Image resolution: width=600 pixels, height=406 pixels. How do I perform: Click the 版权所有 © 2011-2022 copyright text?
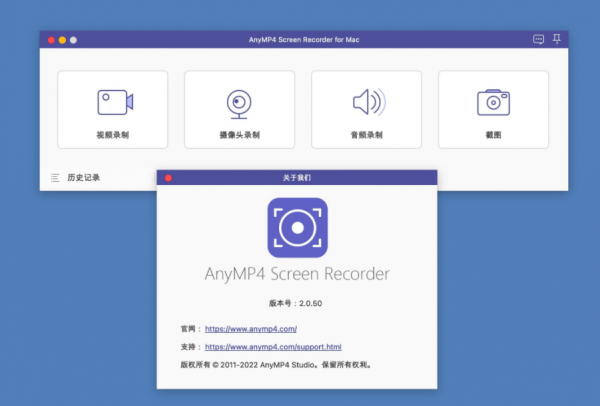point(276,365)
